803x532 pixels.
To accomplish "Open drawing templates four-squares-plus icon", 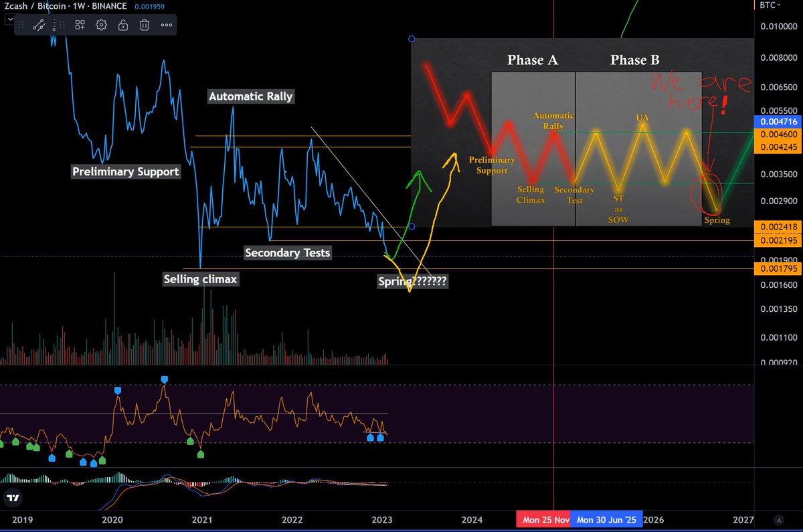I will point(80,25).
